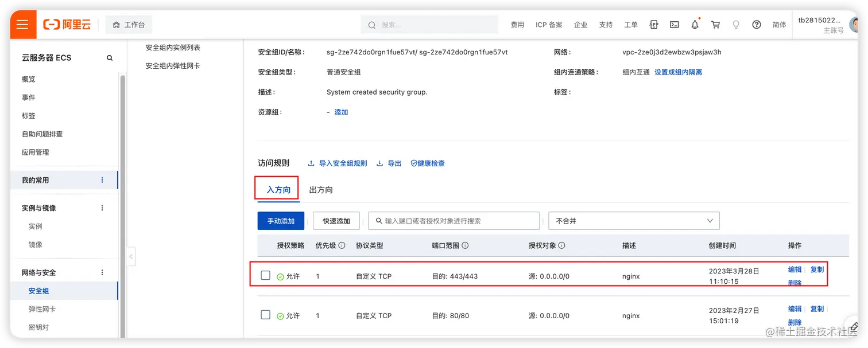The width and height of the screenshot is (868, 348).
Task: Tick the checkbox for 443/443 rule
Action: (x=265, y=276)
